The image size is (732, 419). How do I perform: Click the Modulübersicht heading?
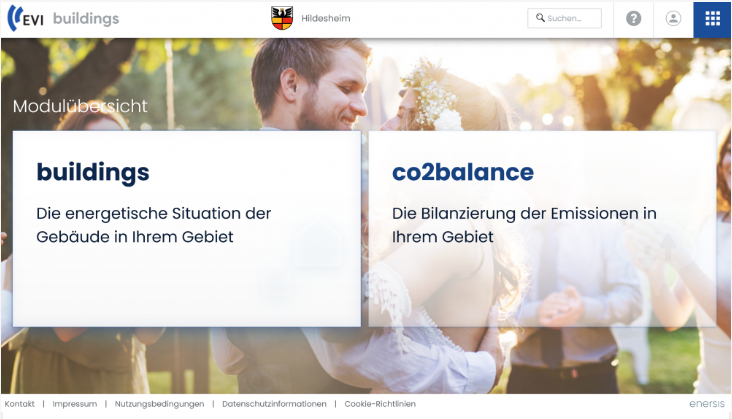coord(80,106)
